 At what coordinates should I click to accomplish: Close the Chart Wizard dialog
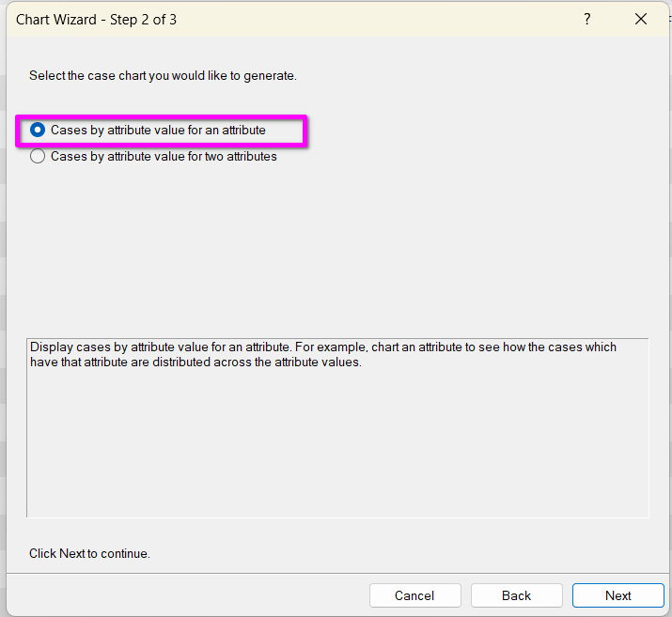coord(641,19)
